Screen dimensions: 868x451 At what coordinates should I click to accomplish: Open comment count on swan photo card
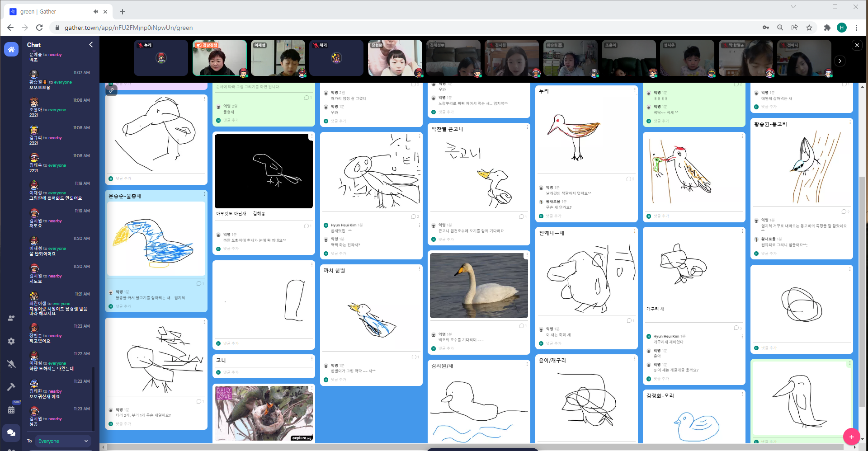click(x=523, y=326)
